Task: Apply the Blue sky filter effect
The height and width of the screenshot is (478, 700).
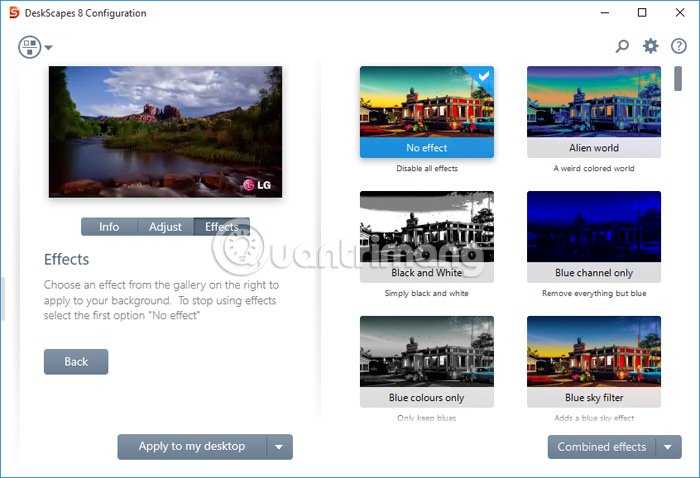Action: click(x=594, y=360)
